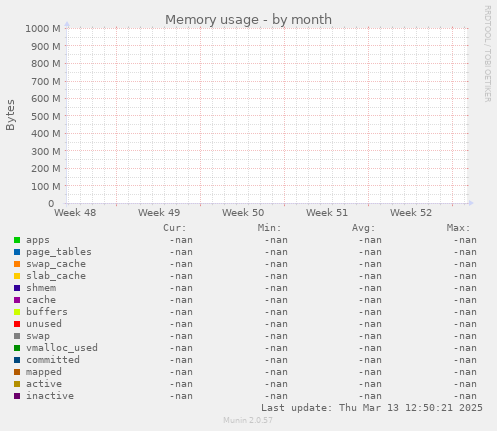Image resolution: width=497 pixels, height=431 pixels.
Task: Click the '300 M' y-axis value
Action: [x=46, y=152]
